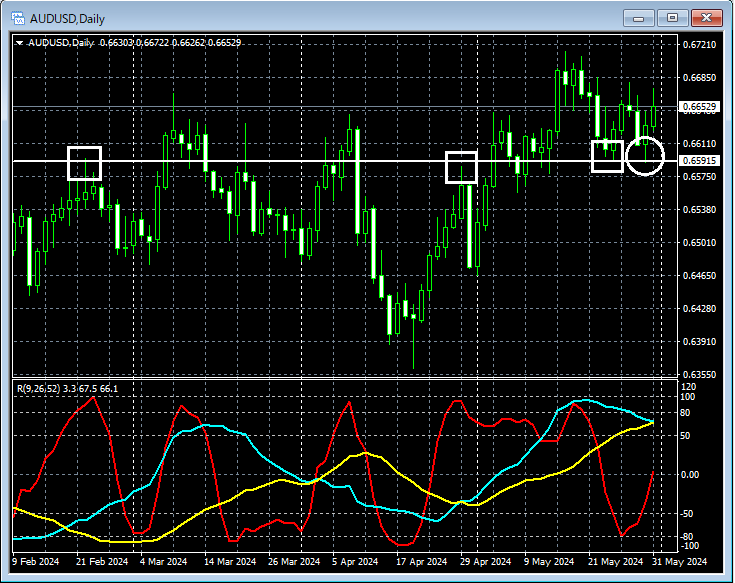
Task: Click the 5 Apr 2024 date label
Action: (355, 561)
